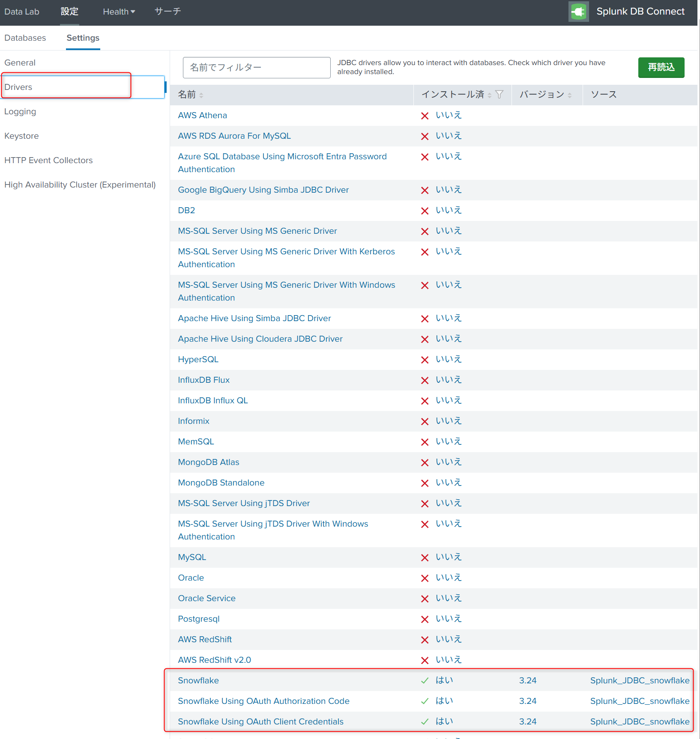Select Keystore in the settings sidebar
The height and width of the screenshot is (739, 700).
click(x=21, y=136)
